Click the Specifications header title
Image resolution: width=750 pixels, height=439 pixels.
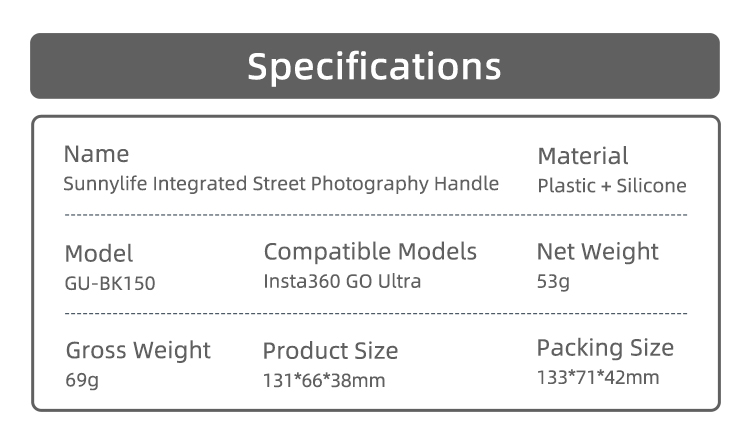pos(374,66)
